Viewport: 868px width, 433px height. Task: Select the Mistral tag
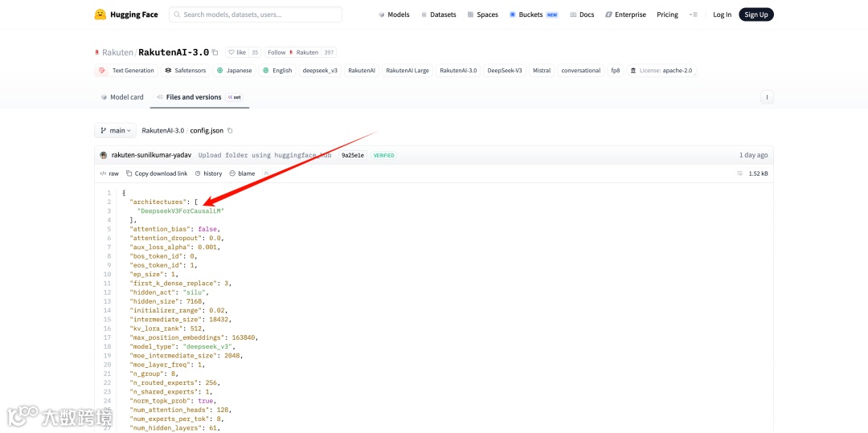coord(542,70)
